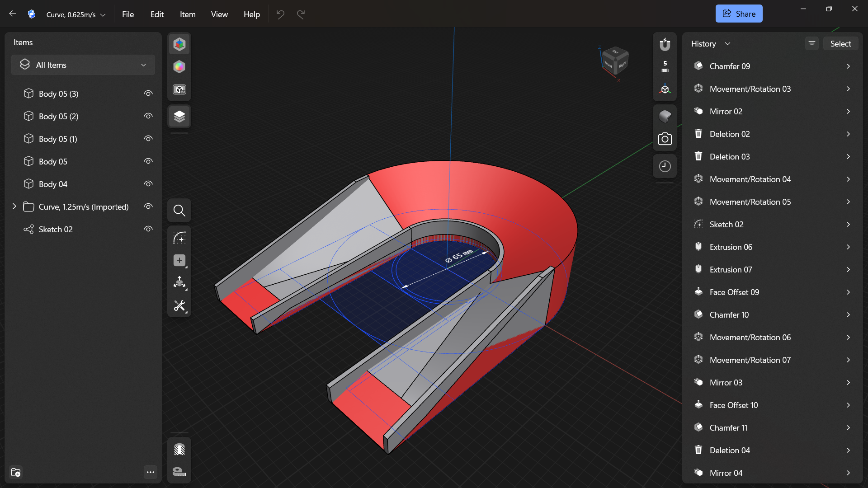Expand Curve, 1.25m/s (Imported) folder

point(14,206)
